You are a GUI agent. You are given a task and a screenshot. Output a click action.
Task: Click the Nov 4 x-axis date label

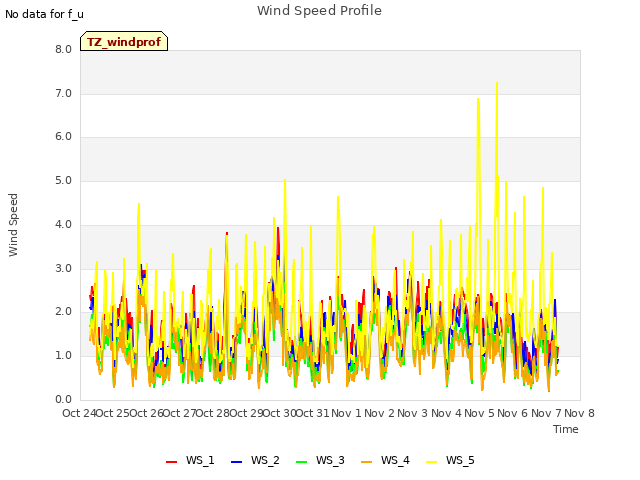446,413
